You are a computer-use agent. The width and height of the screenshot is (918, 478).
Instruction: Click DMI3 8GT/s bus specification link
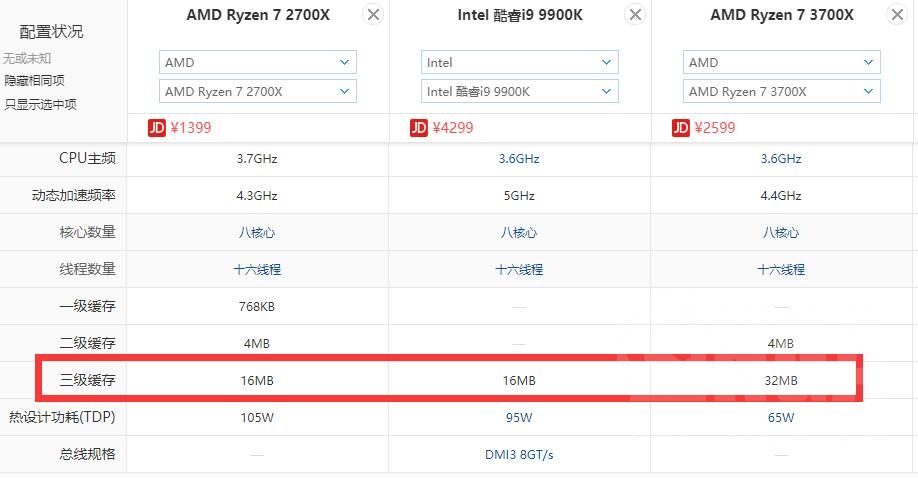click(x=519, y=454)
